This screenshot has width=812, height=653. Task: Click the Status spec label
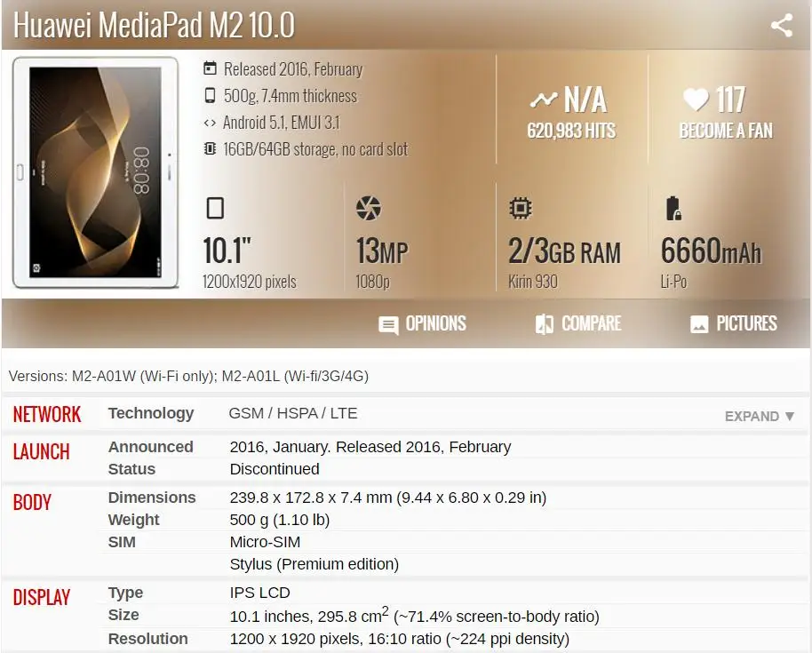[131, 469]
